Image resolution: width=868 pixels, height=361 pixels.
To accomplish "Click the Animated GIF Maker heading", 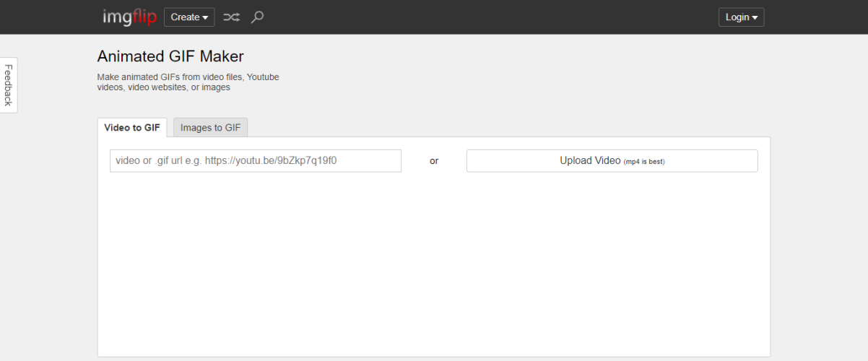I will (170, 56).
